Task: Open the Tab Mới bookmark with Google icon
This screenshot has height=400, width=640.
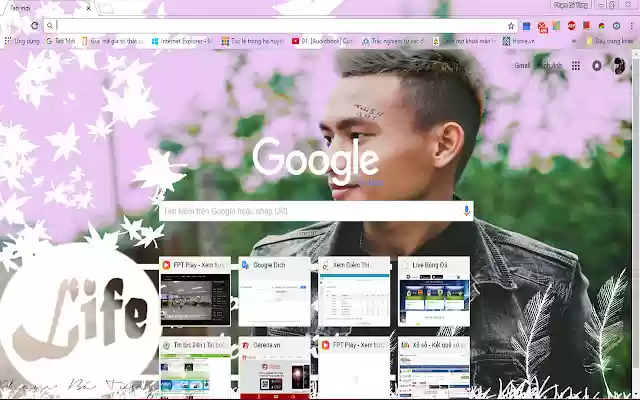Action: click(x=60, y=41)
